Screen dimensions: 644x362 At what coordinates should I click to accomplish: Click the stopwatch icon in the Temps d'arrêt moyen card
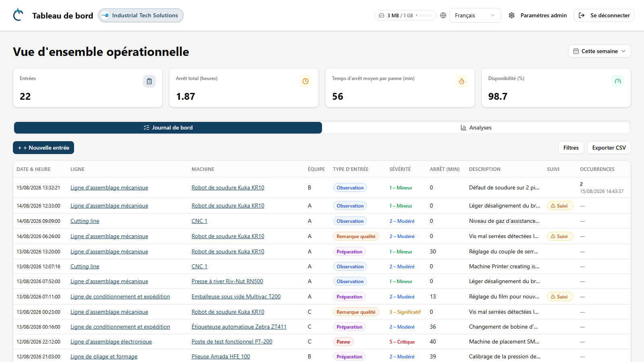pos(462,81)
